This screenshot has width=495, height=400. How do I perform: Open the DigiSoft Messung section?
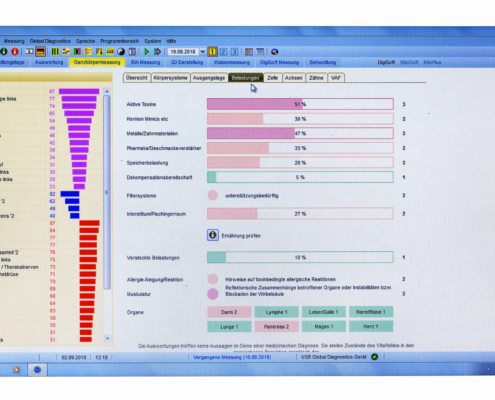pos(279,62)
